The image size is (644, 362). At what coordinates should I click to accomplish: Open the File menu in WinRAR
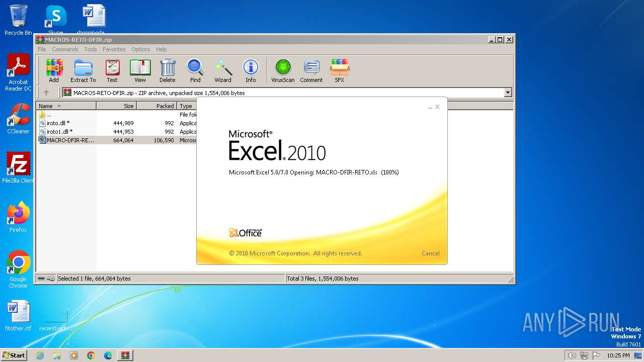point(42,49)
